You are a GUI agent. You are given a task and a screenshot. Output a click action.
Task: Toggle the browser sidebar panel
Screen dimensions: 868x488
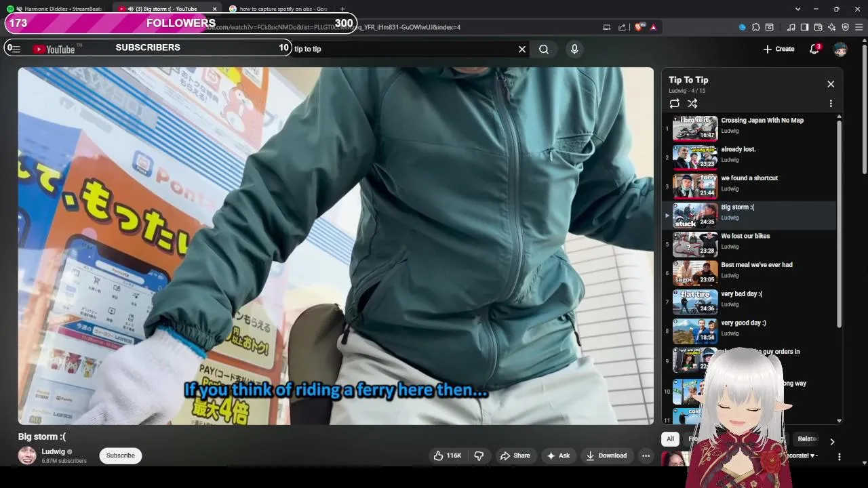pyautogui.click(x=804, y=27)
